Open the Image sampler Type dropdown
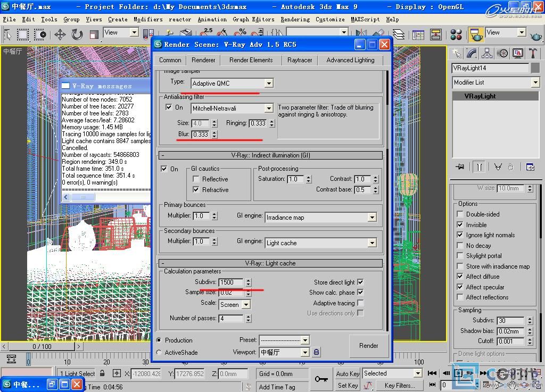The image size is (545, 392). (x=269, y=83)
